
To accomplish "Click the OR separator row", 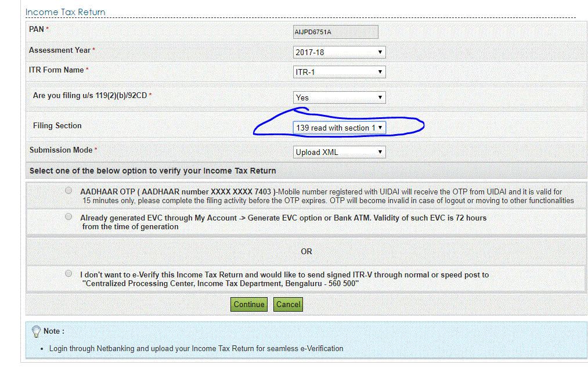I will (x=306, y=251).
